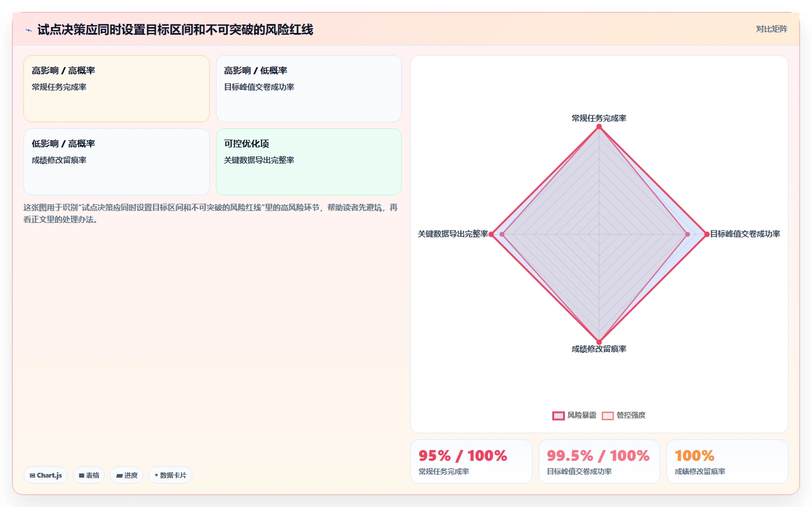Click 目标峰值交卷成功率 label under 99.5% / 100%
The image size is (812, 507).
(579, 472)
